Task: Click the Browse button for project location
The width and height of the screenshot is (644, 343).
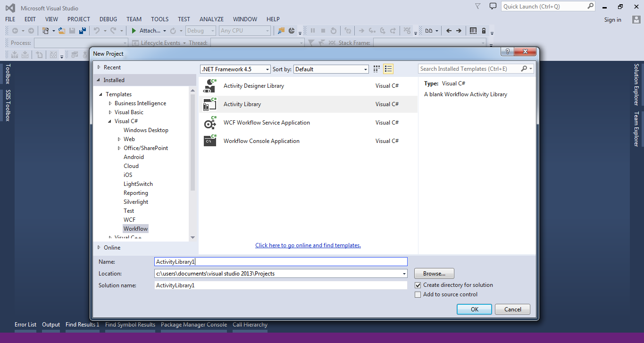Action: tap(434, 273)
